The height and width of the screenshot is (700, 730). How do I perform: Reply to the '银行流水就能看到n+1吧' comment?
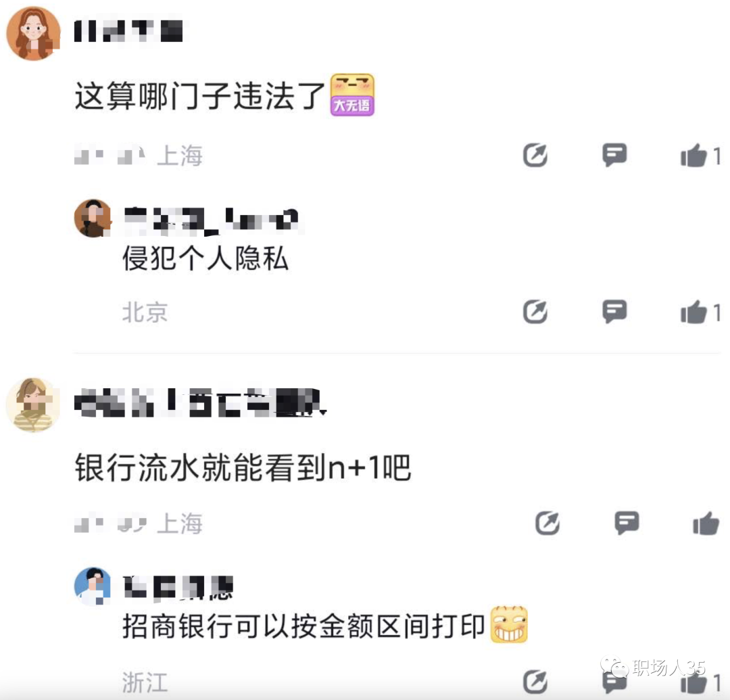(x=627, y=523)
